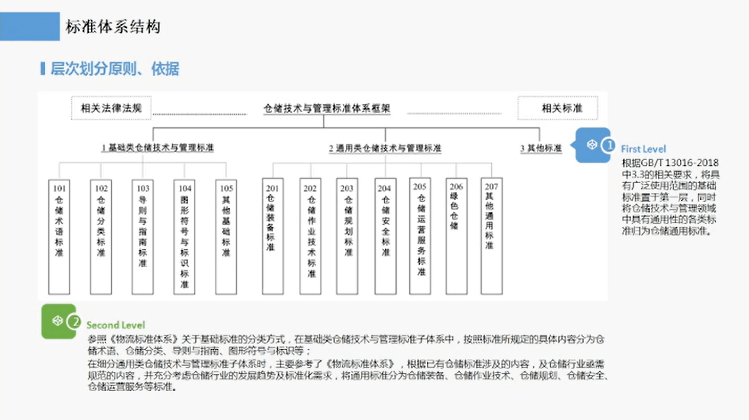Click the 相关标准 dashed box
749x420 pixels.
coord(557,108)
